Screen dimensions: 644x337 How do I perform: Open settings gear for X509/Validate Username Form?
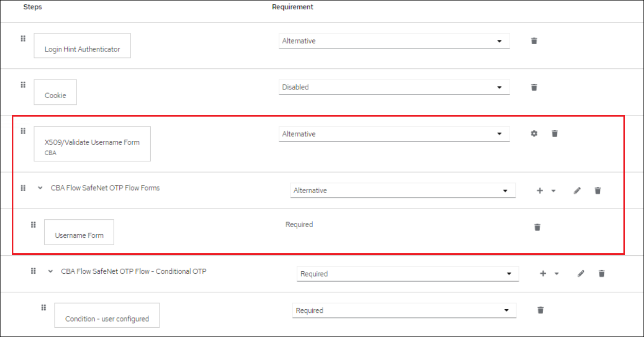tap(534, 134)
